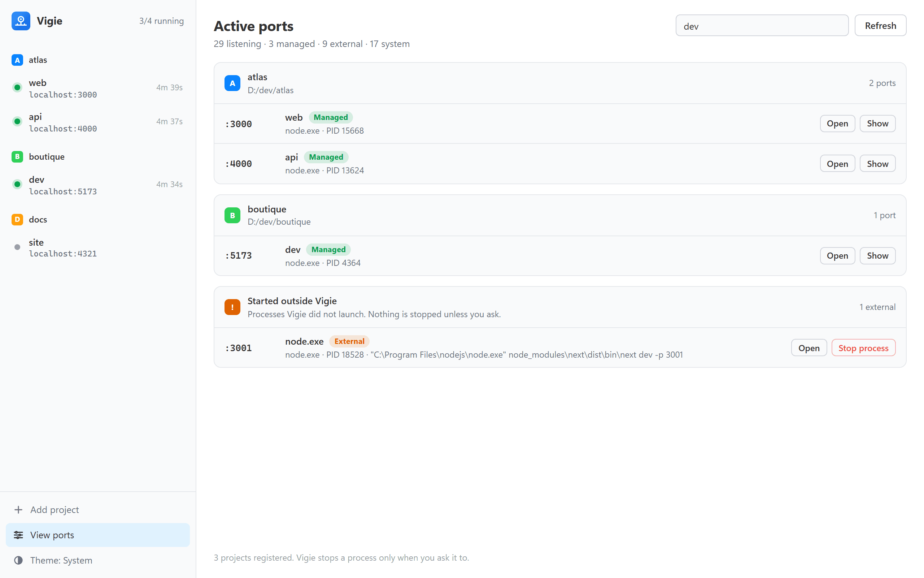Toggle Theme: System setting
The width and height of the screenshot is (924, 578).
(98, 560)
